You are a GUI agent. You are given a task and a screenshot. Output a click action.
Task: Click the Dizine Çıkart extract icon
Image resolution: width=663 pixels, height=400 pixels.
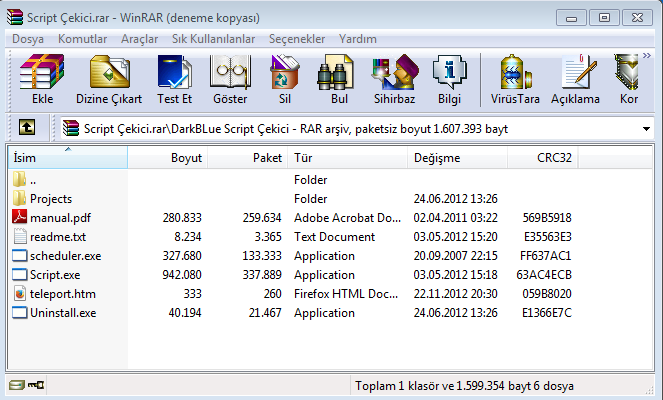pyautogui.click(x=109, y=72)
